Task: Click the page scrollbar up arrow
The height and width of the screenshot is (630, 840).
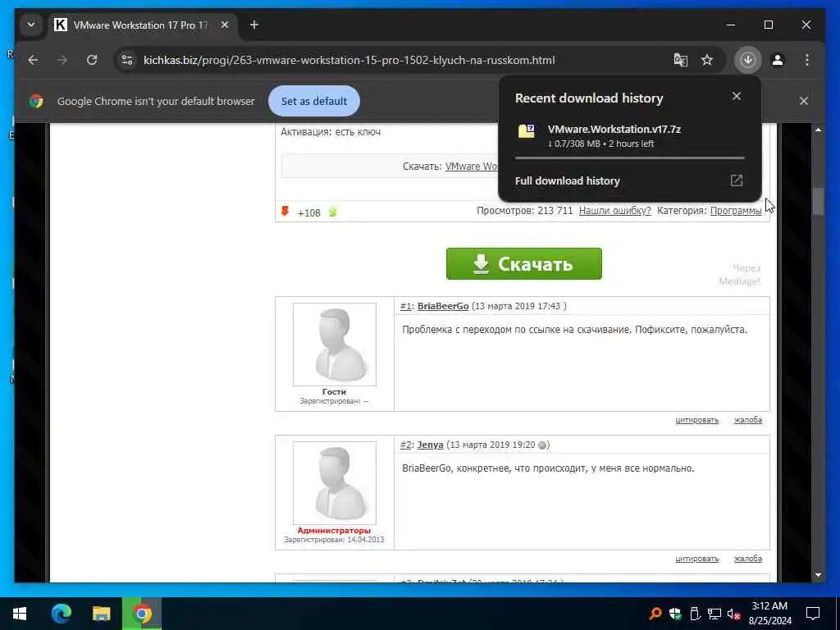Action: pyautogui.click(x=818, y=130)
